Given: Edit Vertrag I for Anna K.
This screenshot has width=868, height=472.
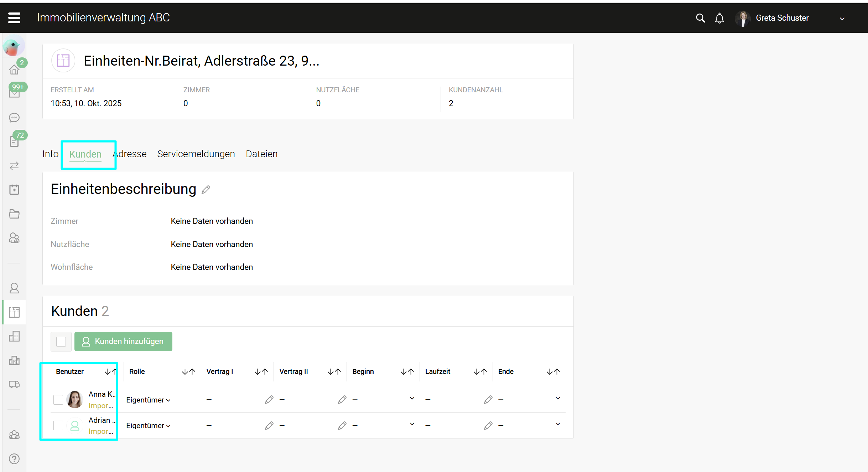Looking at the screenshot, I should 269,400.
